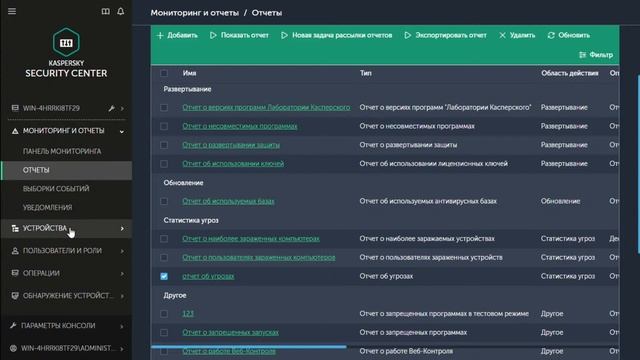Expand the Устройства section chevron
The height and width of the screenshot is (360, 640).
122,229
